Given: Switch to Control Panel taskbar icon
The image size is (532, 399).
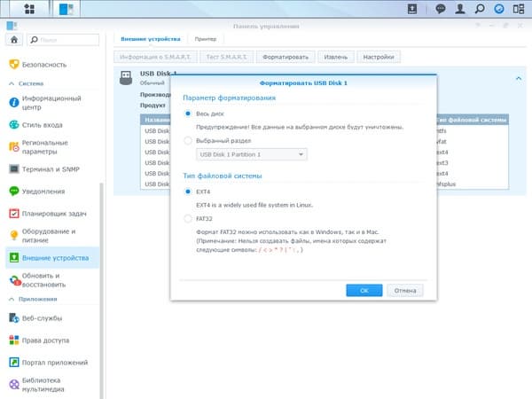Looking at the screenshot, I should click(66, 9).
